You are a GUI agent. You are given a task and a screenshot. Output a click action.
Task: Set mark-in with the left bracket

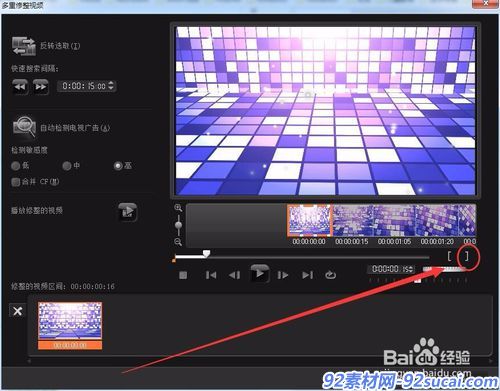point(450,256)
